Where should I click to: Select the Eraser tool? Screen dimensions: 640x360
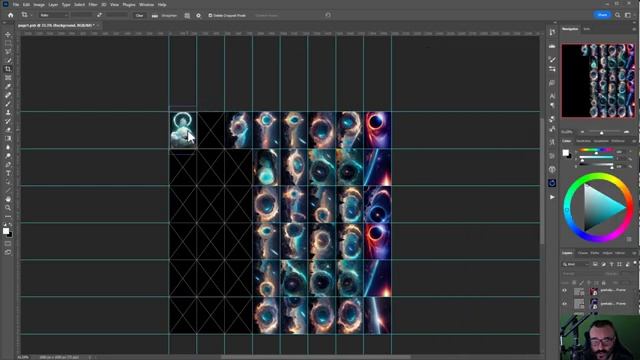8,130
